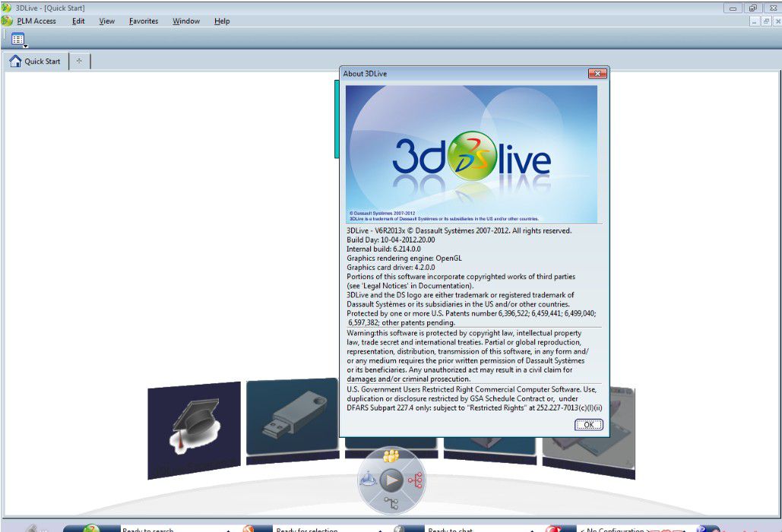Click the OK button in About 3DLive
Viewport: 782px width, 532px height.
point(588,424)
